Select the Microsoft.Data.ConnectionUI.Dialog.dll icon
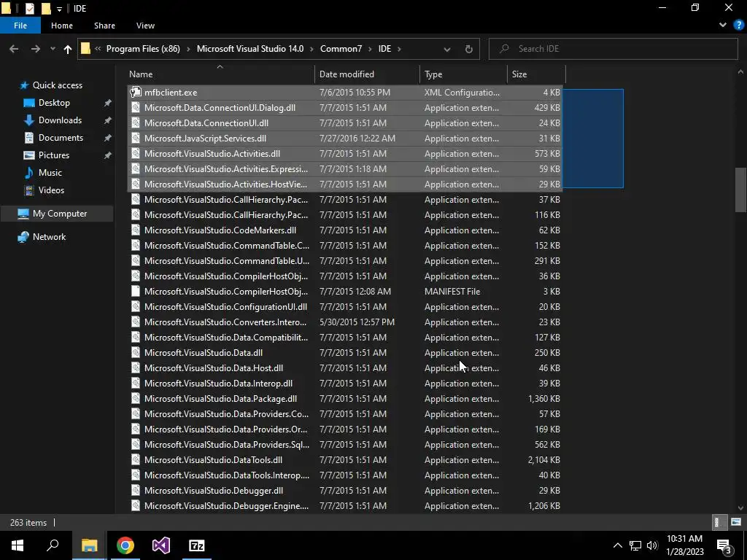The image size is (747, 560). [136, 108]
